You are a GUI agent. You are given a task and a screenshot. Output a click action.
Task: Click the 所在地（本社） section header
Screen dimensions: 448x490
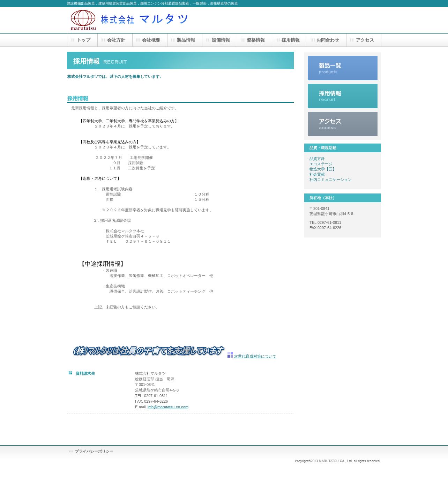(343, 198)
